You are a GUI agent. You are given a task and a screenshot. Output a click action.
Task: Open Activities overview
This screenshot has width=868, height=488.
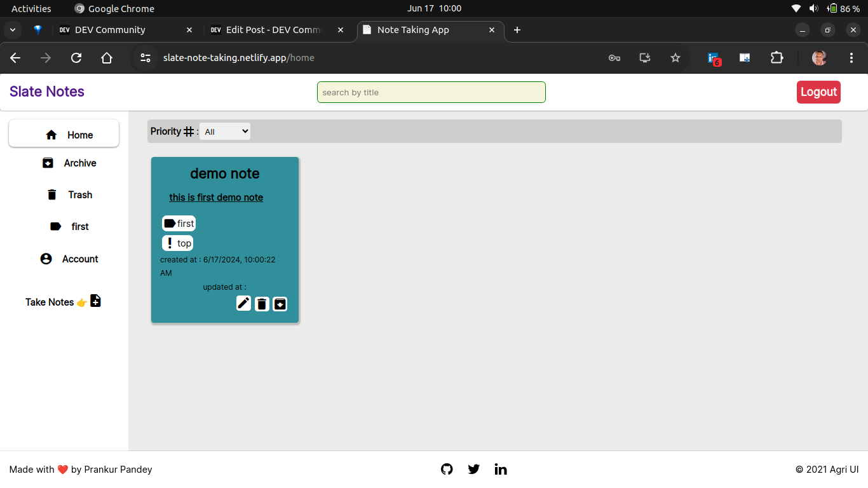(x=31, y=8)
